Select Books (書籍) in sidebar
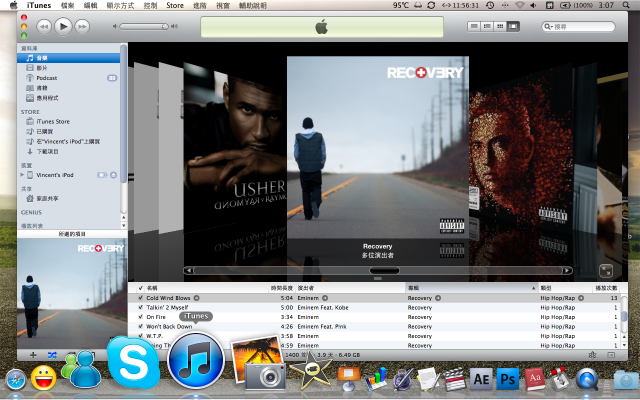 42,88
